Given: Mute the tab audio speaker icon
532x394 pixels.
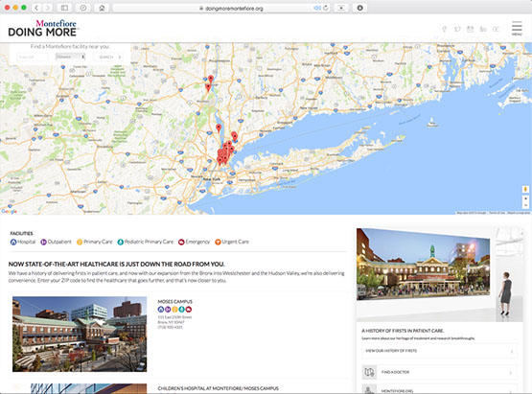Looking at the screenshot, I should click(317, 8).
